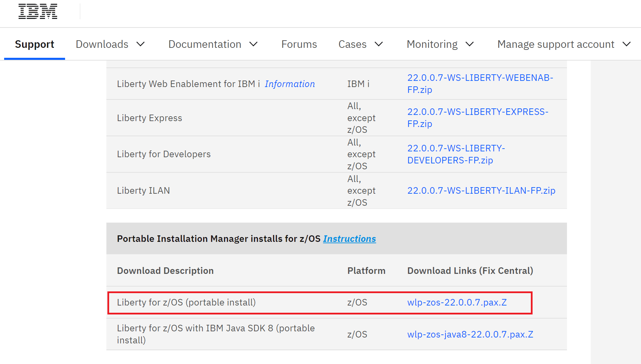The width and height of the screenshot is (641, 364).
Task: Open the portable install Instructions link
Action: point(349,239)
